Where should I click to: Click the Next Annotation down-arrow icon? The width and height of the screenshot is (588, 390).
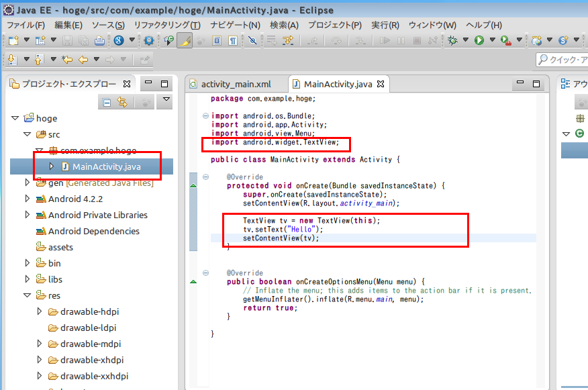pyautogui.click(x=12, y=59)
